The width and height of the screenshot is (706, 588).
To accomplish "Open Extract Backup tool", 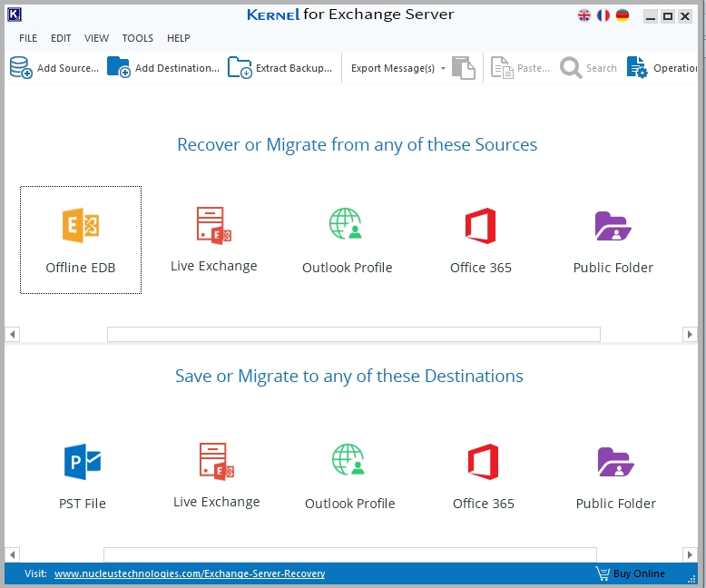I will click(279, 67).
